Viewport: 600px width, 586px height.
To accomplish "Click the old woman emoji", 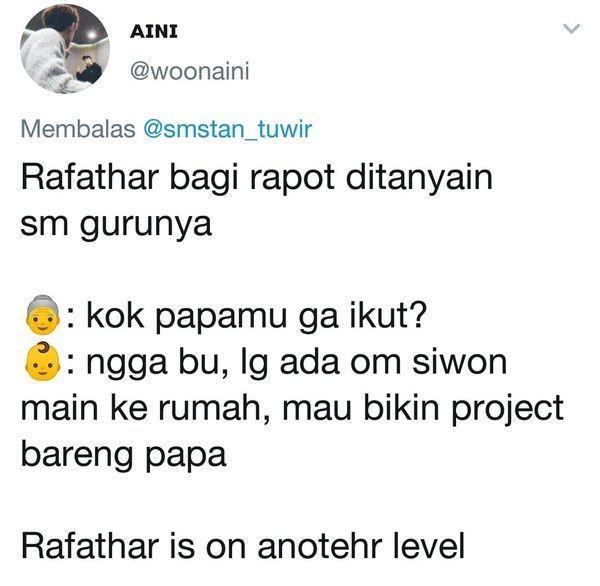I will [42, 315].
